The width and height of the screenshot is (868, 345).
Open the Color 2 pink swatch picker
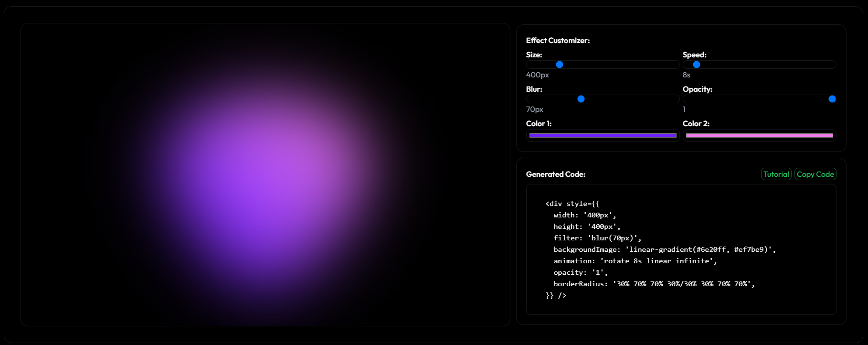coord(759,136)
